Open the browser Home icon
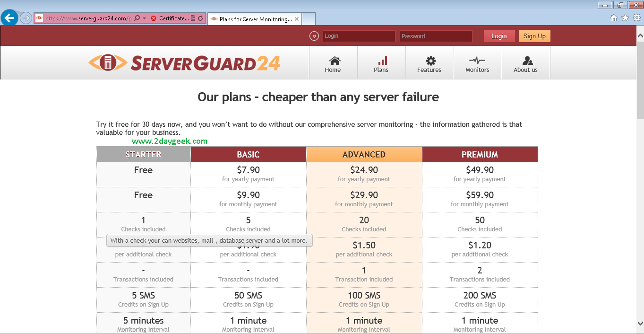This screenshot has height=334, width=644. pyautogui.click(x=614, y=18)
